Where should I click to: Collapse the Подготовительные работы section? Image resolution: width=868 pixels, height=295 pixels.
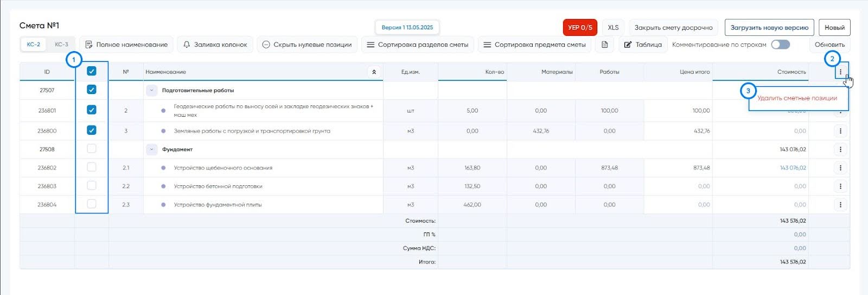[x=152, y=91]
